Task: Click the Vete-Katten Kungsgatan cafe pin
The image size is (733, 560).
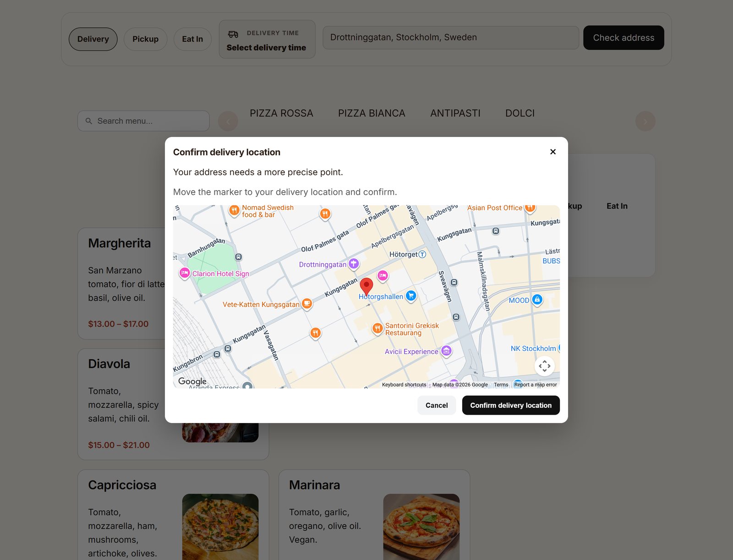Action: (x=307, y=304)
